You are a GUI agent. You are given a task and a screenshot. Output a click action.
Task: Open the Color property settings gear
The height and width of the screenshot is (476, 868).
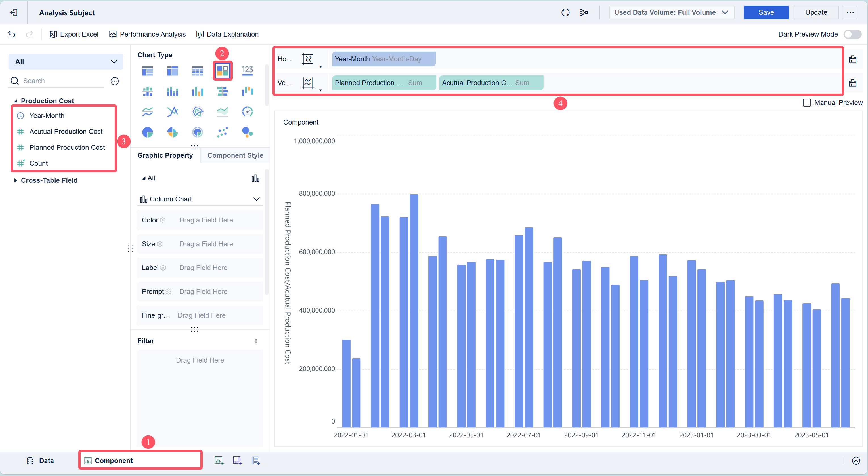(163, 220)
